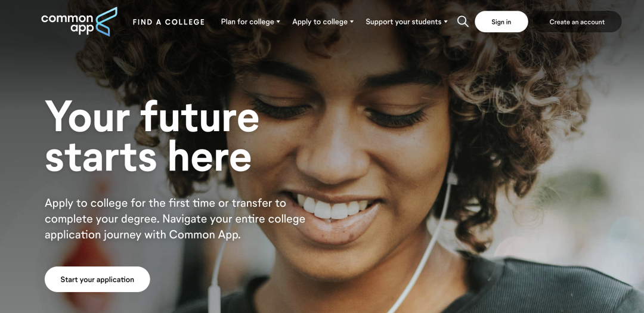Open the FIND A COLLEGE link
644x313 pixels.
[168, 22]
